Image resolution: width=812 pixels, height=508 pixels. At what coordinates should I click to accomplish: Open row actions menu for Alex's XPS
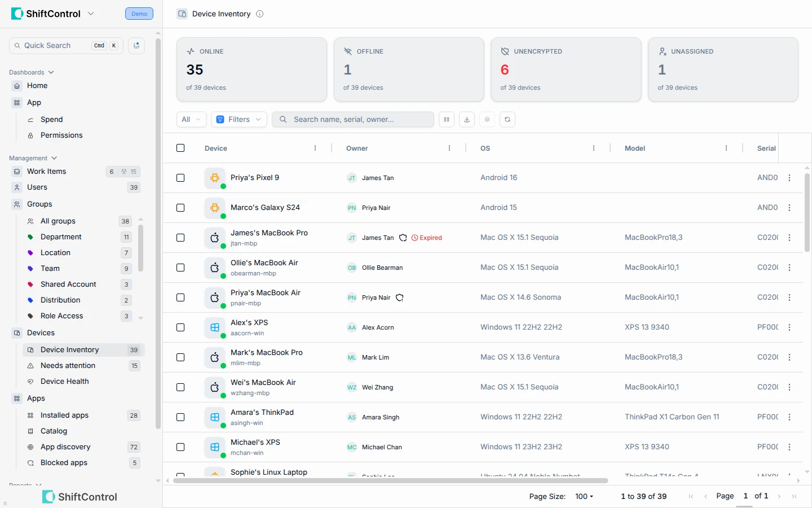point(789,327)
